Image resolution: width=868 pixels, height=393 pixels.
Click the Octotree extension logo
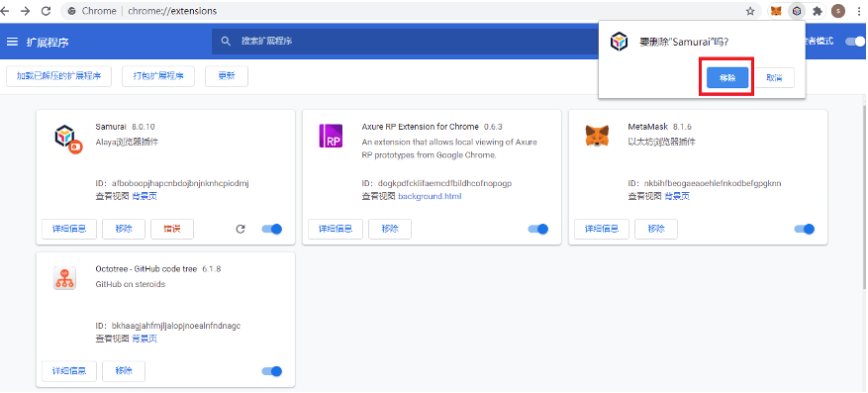coord(64,278)
